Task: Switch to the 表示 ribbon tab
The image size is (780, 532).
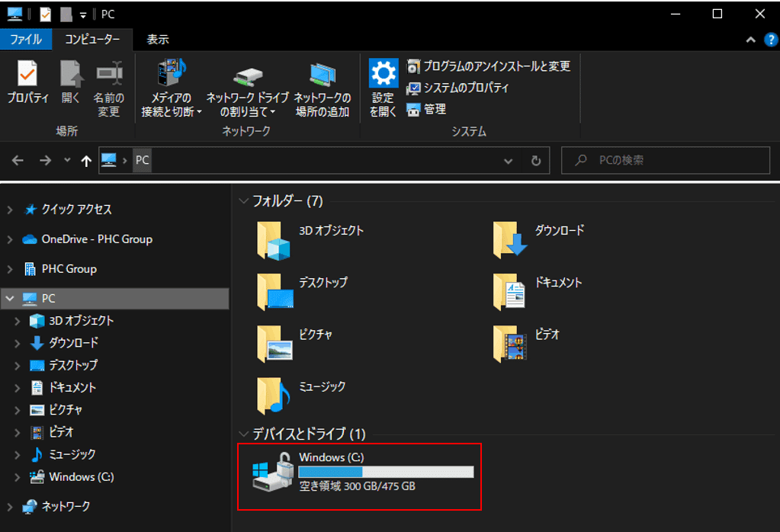Action: click(x=158, y=40)
